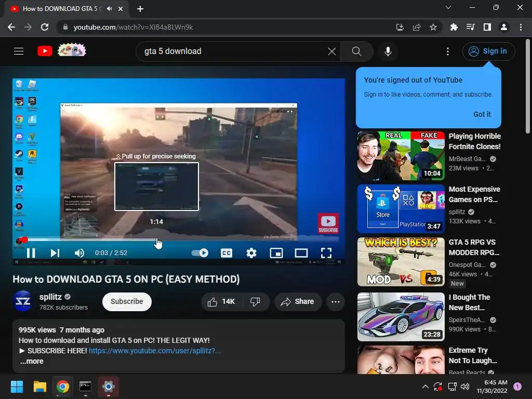The height and width of the screenshot is (399, 532).
Task: Enable miniplayer mode
Action: point(276,253)
